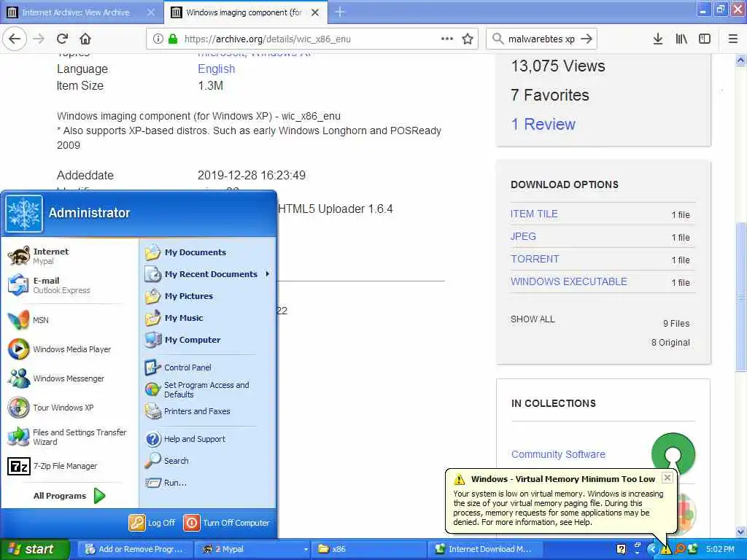The height and width of the screenshot is (560, 747).
Task: Click Turn Off Computer button
Action: point(227,523)
